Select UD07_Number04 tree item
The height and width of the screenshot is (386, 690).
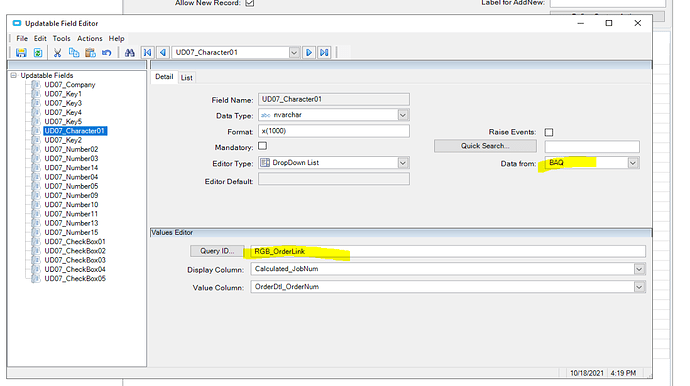pyautogui.click(x=71, y=177)
